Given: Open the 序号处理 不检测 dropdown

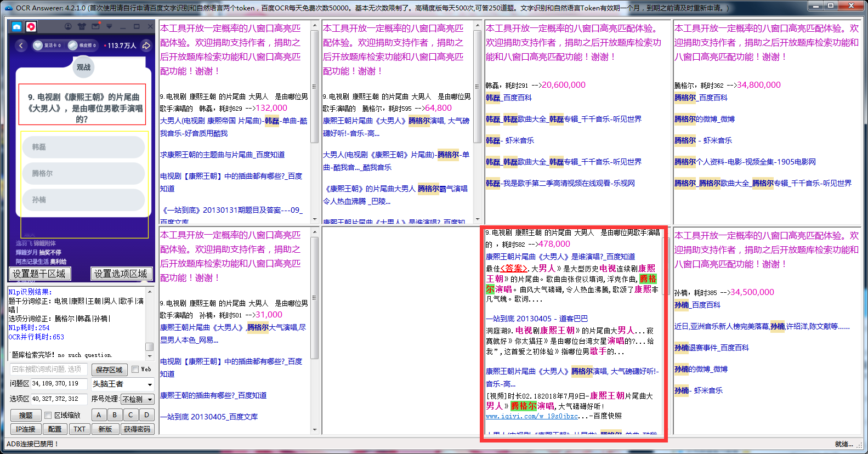Looking at the screenshot, I should pos(137,399).
